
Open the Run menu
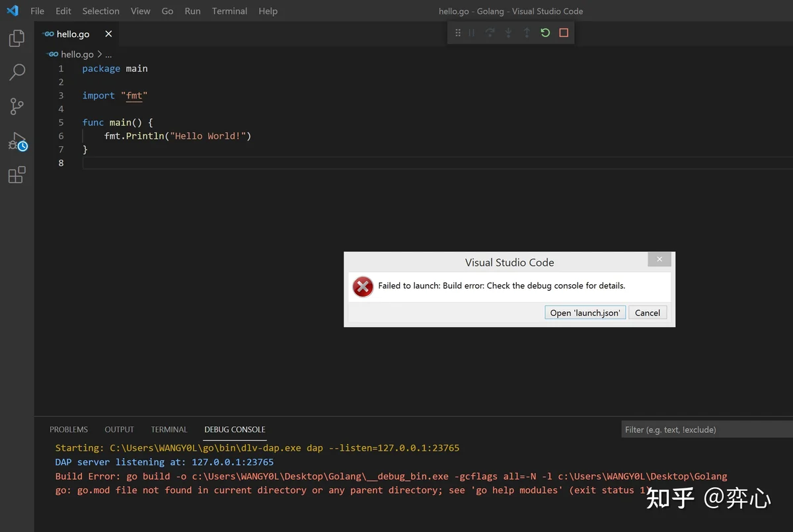[x=193, y=11]
